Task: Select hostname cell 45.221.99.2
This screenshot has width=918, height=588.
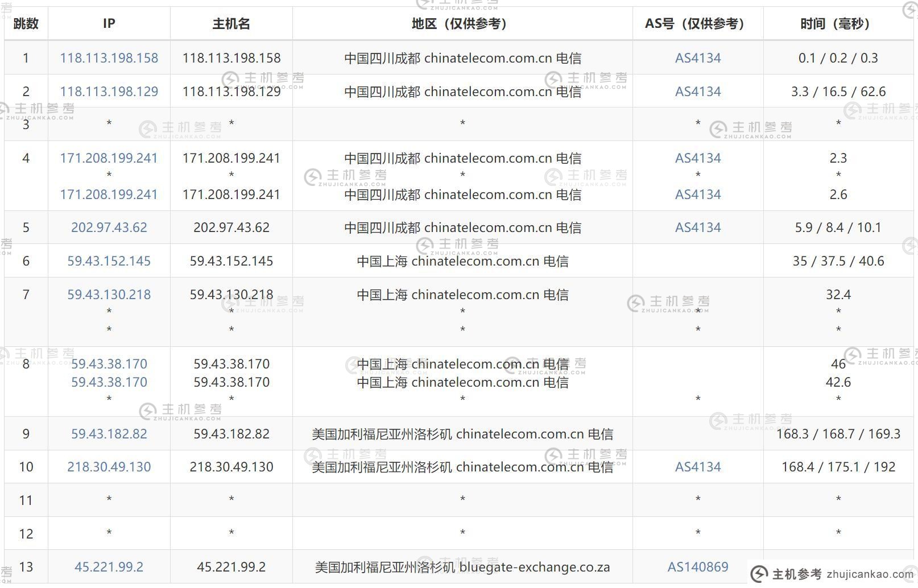Action: tap(231, 567)
